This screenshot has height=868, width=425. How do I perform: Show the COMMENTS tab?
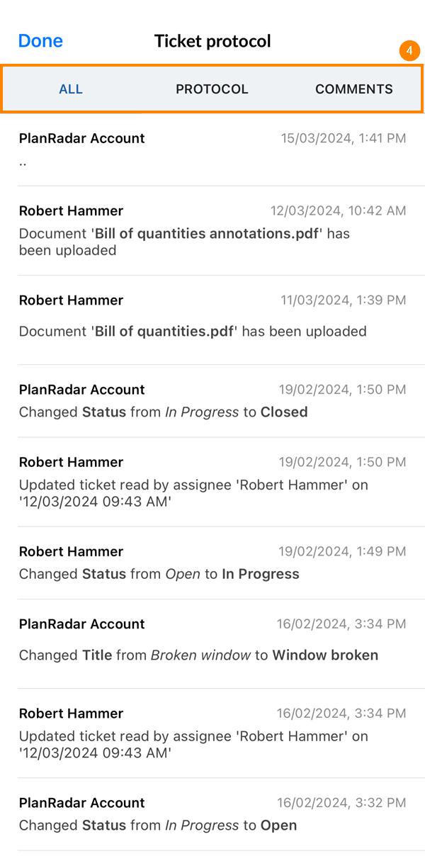[x=353, y=89]
